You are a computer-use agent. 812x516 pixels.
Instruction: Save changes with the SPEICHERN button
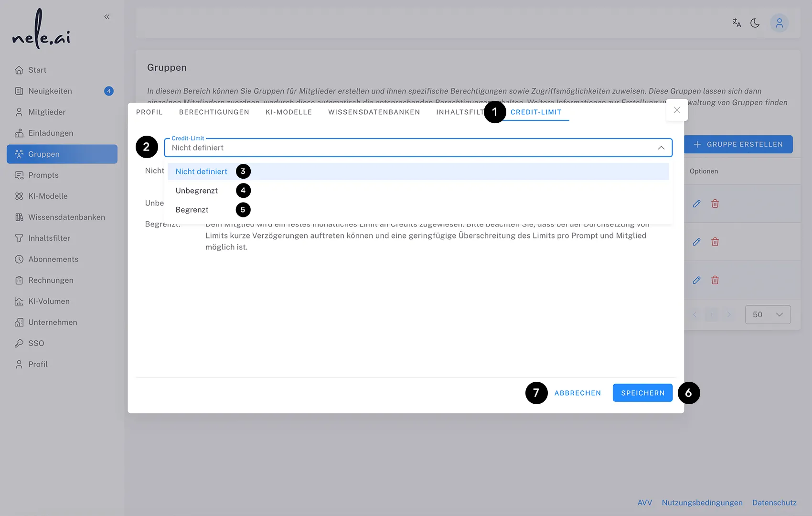point(642,393)
